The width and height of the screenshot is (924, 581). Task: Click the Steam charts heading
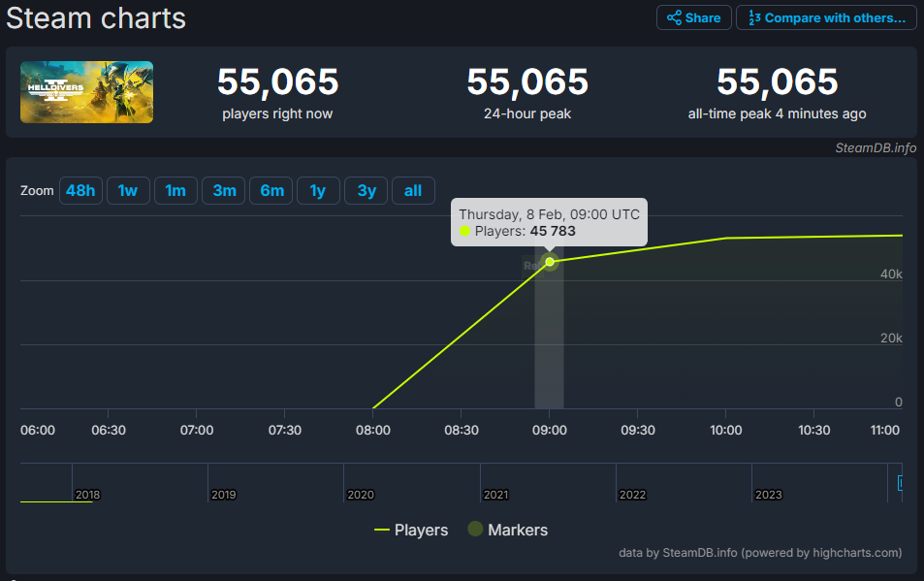click(96, 18)
